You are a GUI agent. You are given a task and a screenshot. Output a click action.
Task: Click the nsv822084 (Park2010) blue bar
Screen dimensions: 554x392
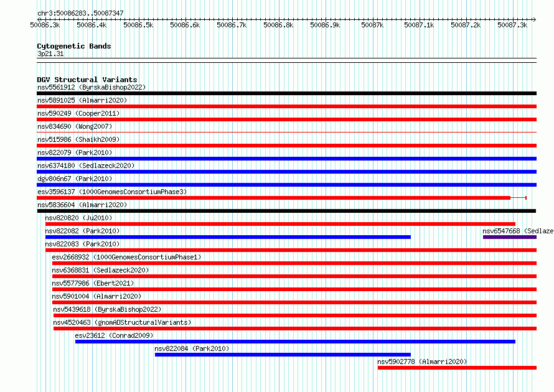tap(283, 355)
